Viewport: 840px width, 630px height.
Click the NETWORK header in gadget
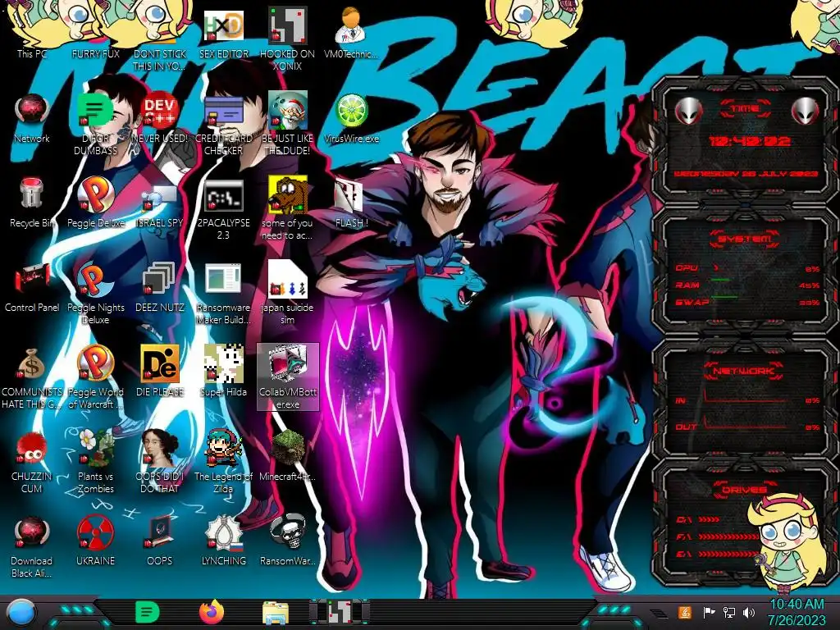point(745,371)
